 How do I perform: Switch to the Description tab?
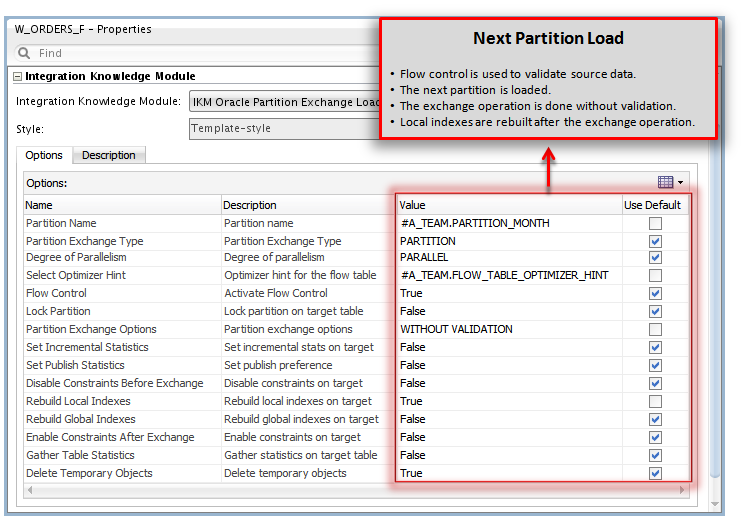pyautogui.click(x=109, y=155)
